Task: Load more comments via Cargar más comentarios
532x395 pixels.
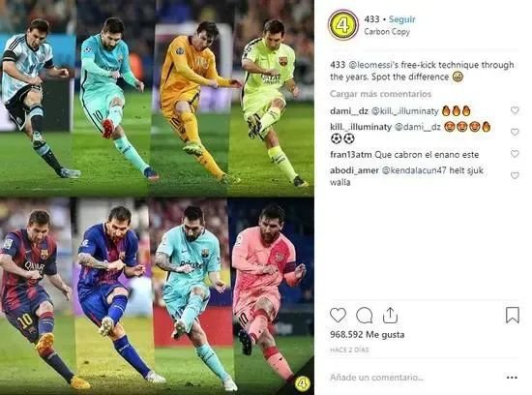Action: (x=381, y=94)
